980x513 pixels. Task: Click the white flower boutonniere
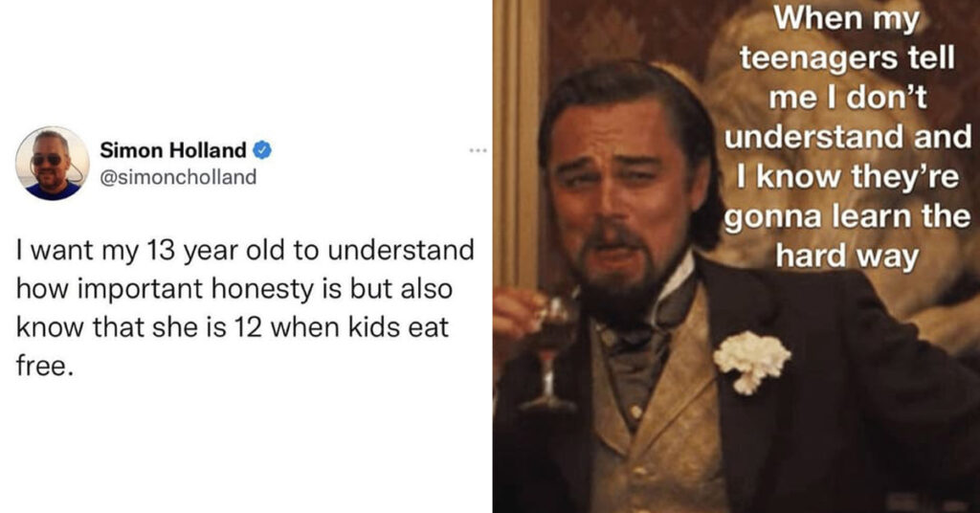pos(752,361)
